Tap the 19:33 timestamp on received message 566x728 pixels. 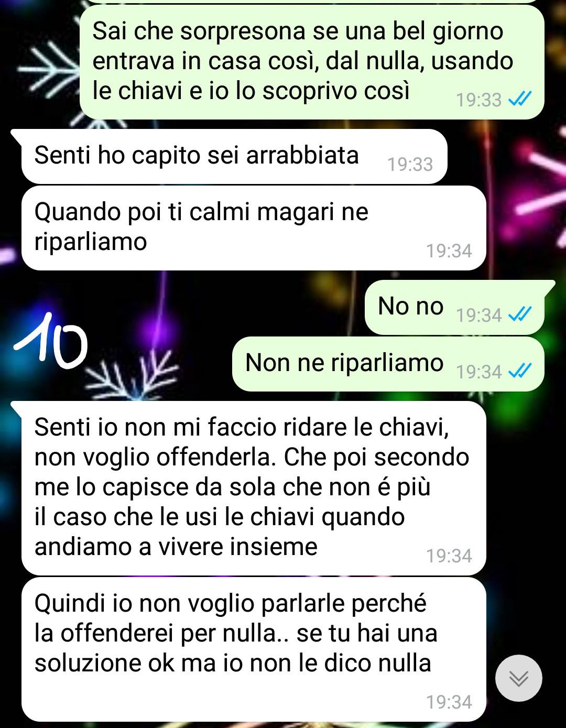[x=410, y=165]
